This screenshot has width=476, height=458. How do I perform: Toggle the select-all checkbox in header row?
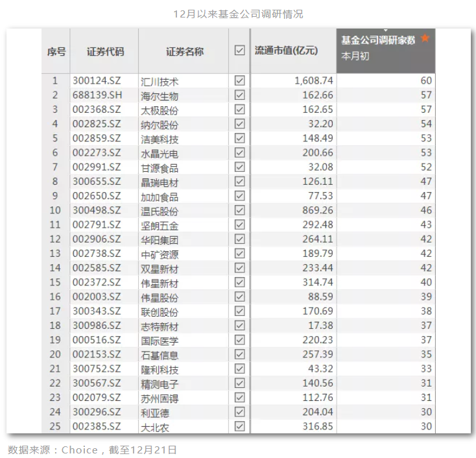[239, 51]
